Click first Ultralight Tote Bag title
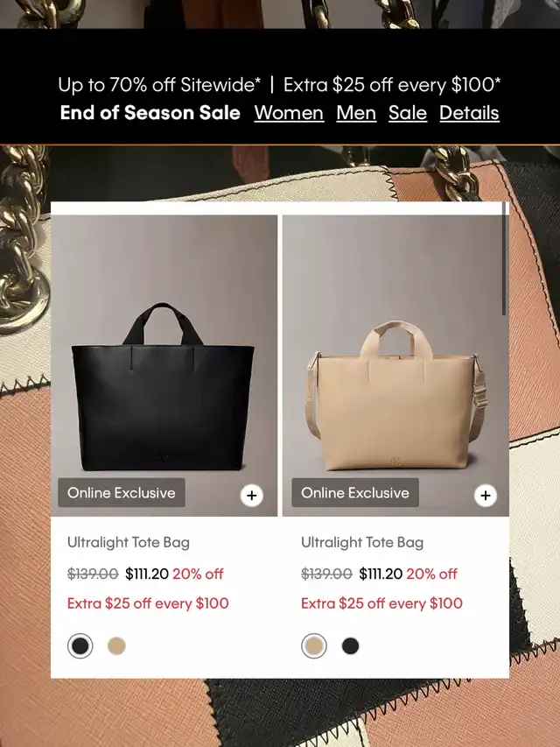Screen dimensions: 560x747 [x=129, y=542]
